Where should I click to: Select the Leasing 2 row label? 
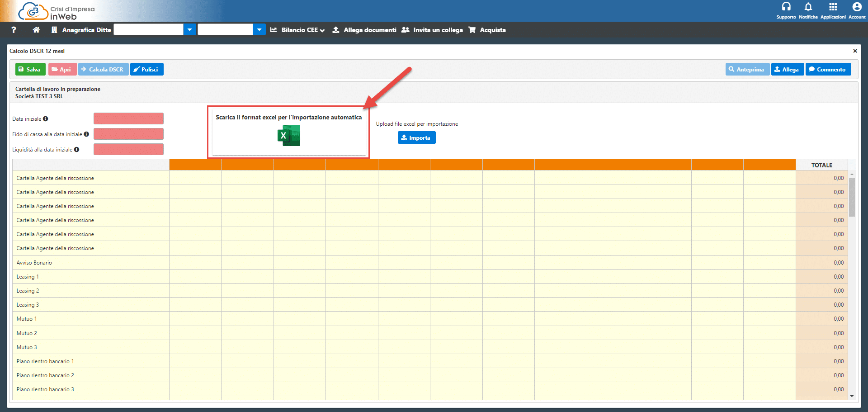coord(28,291)
